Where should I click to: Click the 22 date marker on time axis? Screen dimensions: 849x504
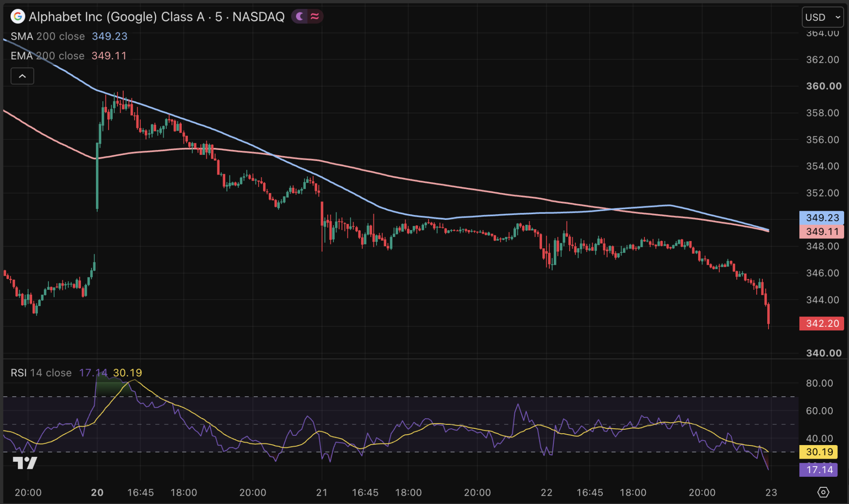[x=546, y=493]
